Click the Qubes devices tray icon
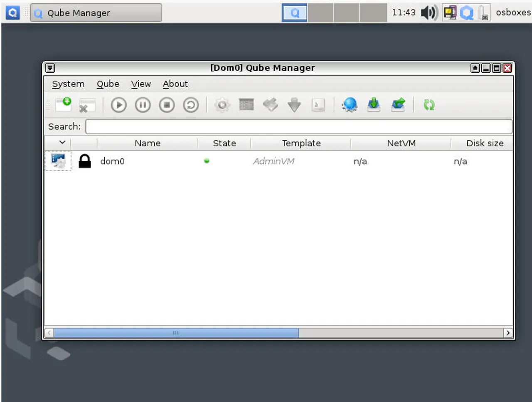Viewport: 532px width, 402px height. click(450, 13)
